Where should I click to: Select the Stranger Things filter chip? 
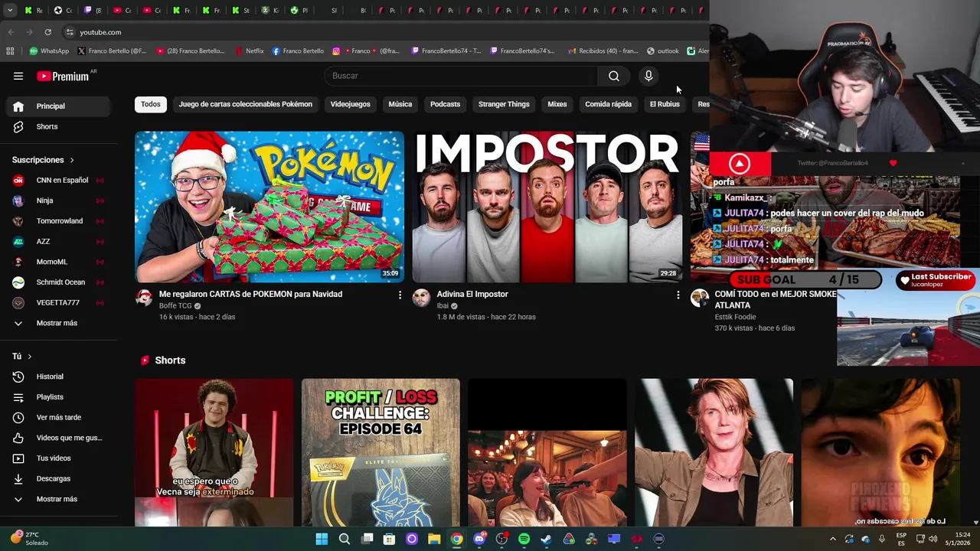click(x=504, y=104)
